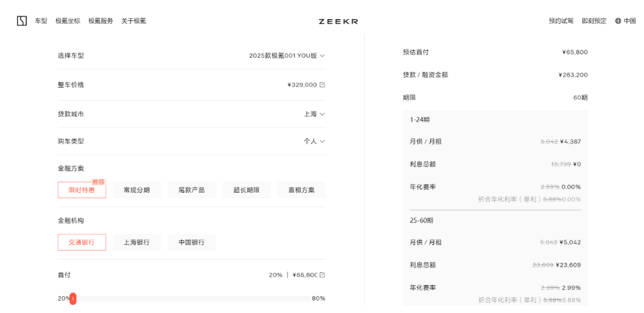Click the 预约试驾 link
This screenshot has width=644, height=313.
click(561, 21)
